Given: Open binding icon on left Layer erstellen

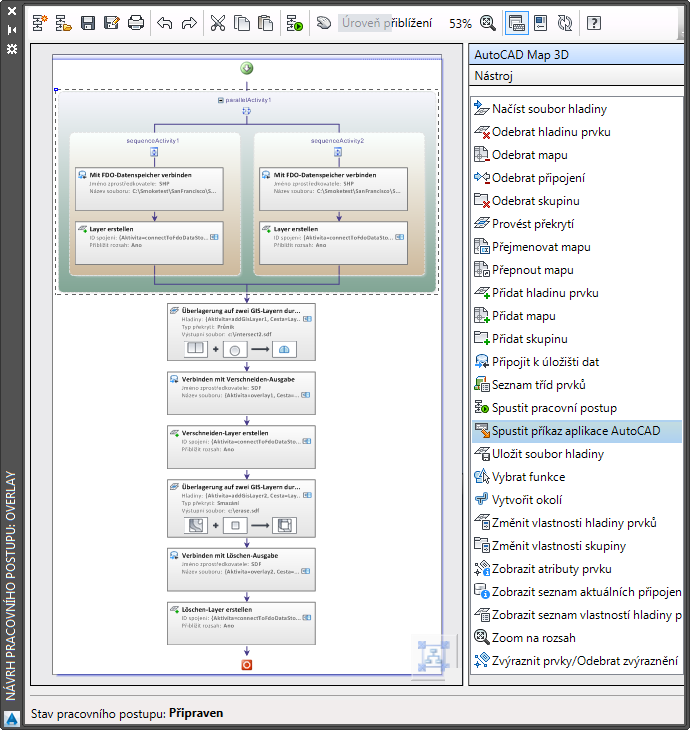Looking at the screenshot, I should [x=214, y=237].
